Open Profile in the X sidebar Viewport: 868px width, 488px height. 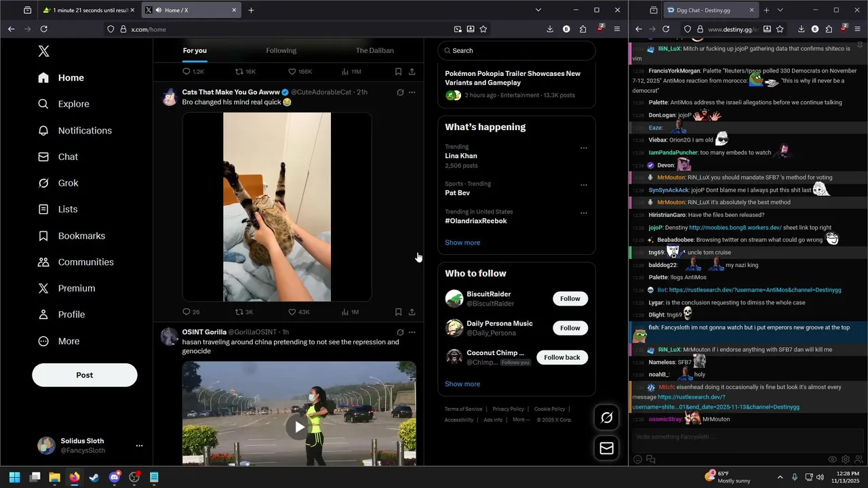(x=61, y=314)
